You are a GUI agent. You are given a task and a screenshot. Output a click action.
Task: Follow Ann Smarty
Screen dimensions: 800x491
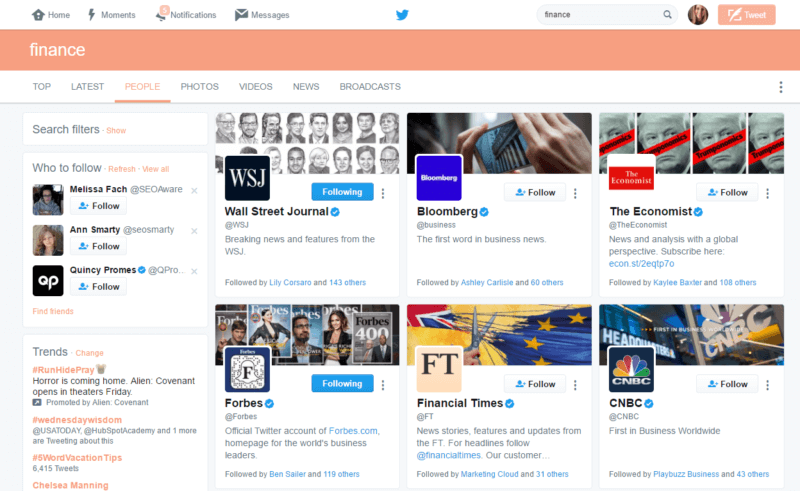coord(98,246)
